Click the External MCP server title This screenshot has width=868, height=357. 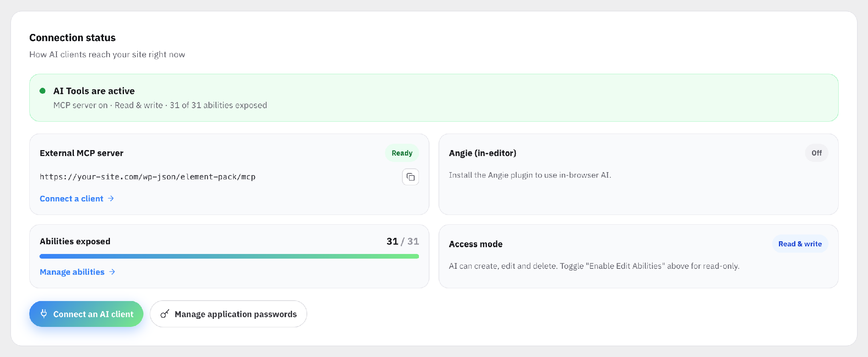click(81, 153)
